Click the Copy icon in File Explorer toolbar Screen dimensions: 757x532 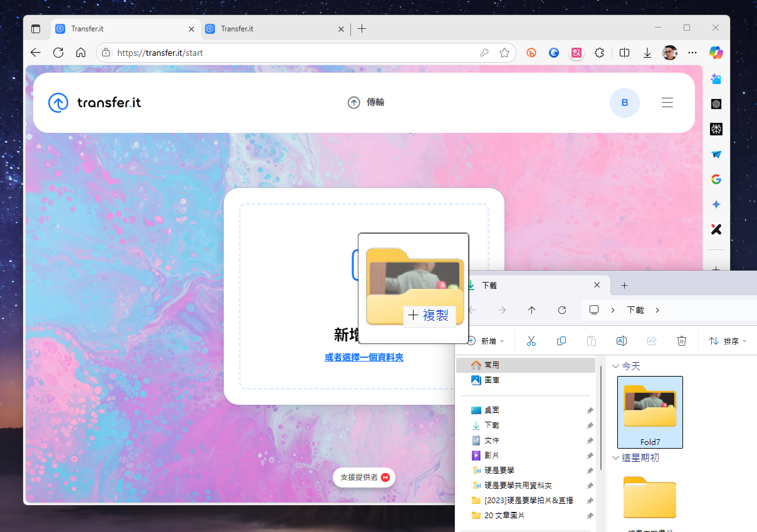click(561, 341)
